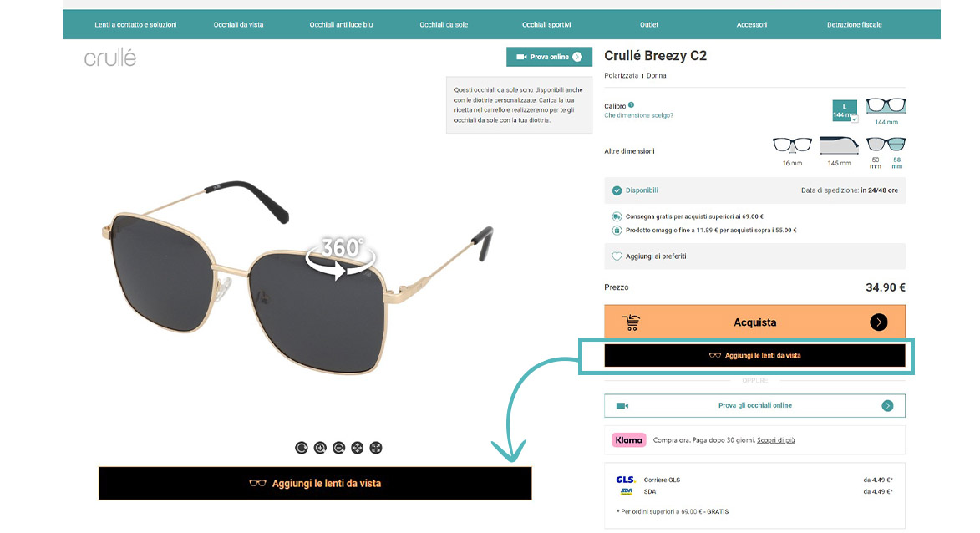The width and height of the screenshot is (980, 533).
Task: Click the zoom in magnifier icon
Action: click(320, 448)
